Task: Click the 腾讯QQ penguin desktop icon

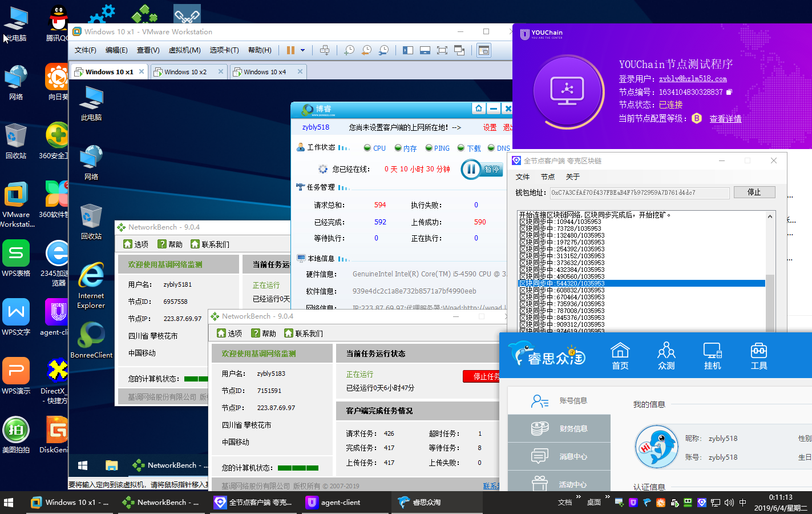Action: tap(58, 23)
